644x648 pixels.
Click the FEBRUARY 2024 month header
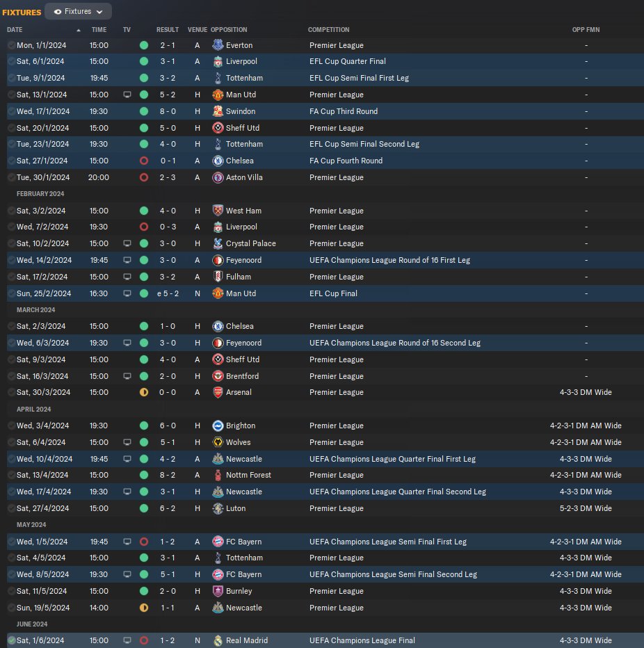coord(40,194)
